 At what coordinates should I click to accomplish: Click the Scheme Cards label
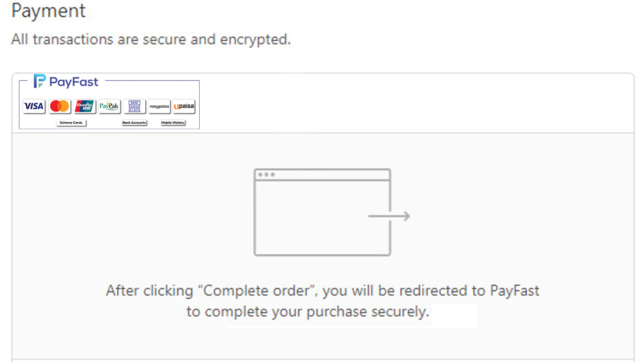coord(71,123)
